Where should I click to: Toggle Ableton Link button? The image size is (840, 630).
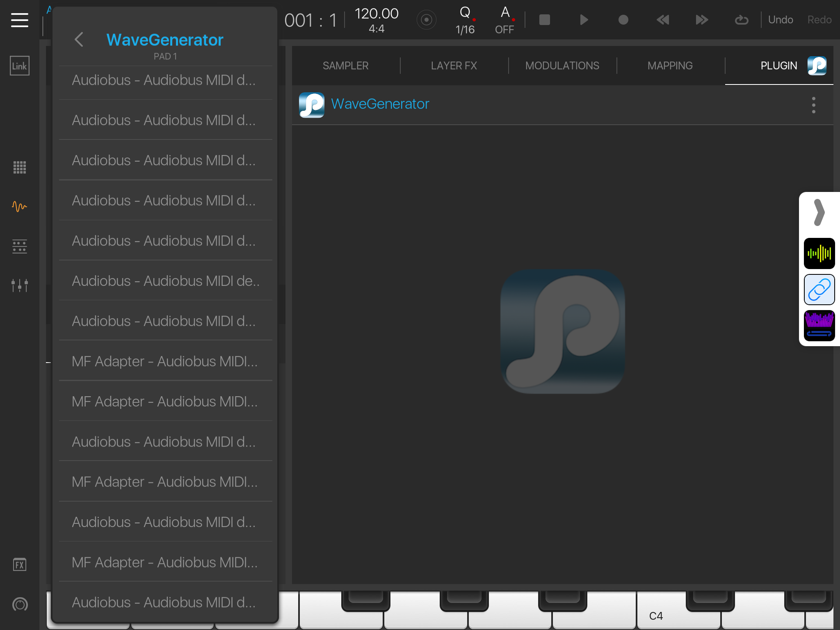[x=20, y=66]
